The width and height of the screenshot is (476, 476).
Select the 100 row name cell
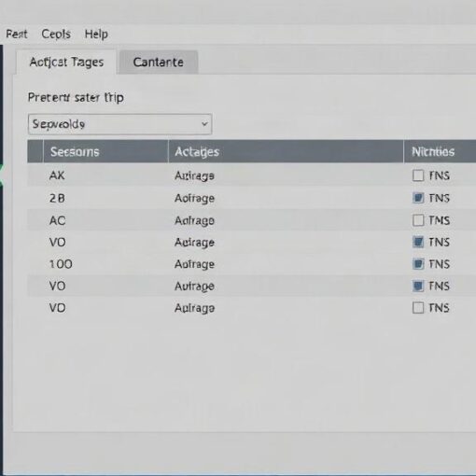click(61, 264)
